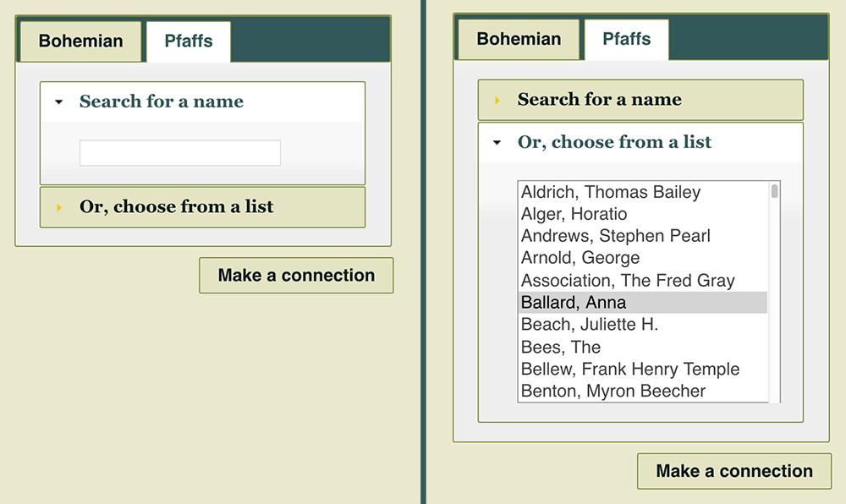
Task: Pick 'Andrews, Stephen Pearl' list entry
Action: tap(615, 237)
